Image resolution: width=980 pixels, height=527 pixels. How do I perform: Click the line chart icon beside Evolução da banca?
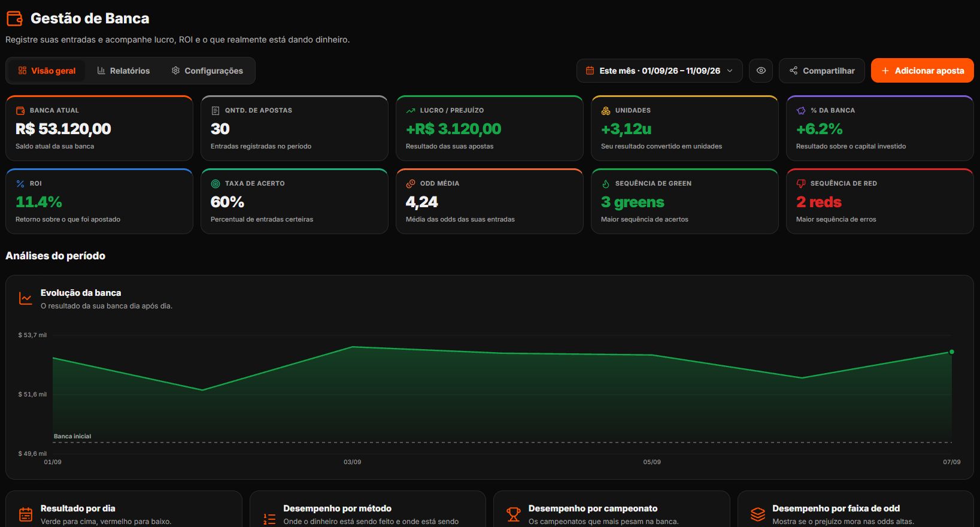[26, 298]
